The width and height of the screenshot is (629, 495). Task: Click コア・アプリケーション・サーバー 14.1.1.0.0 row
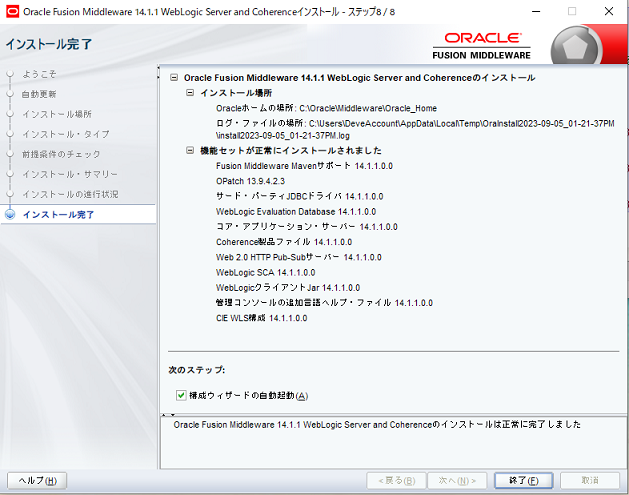(x=306, y=227)
